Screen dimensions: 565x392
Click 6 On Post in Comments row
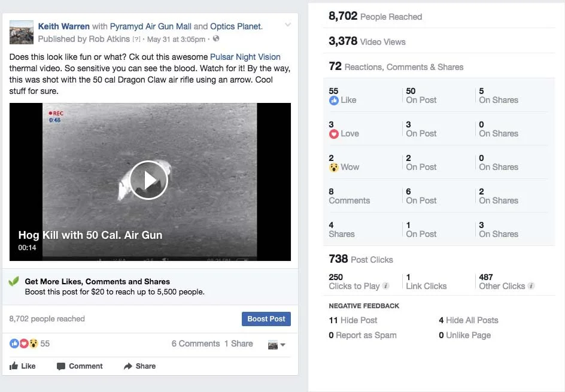point(421,196)
